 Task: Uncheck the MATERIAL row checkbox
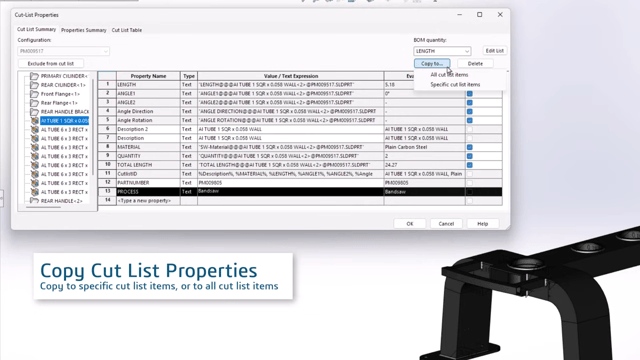(x=470, y=147)
